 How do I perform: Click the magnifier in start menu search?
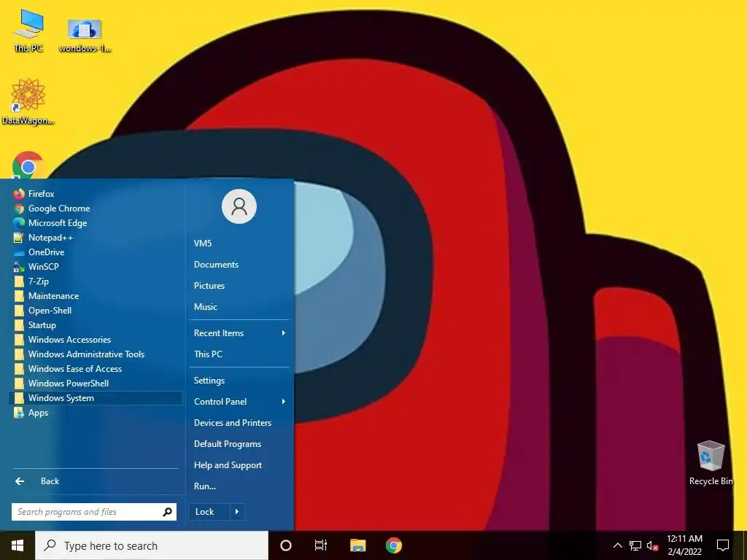[x=167, y=512]
